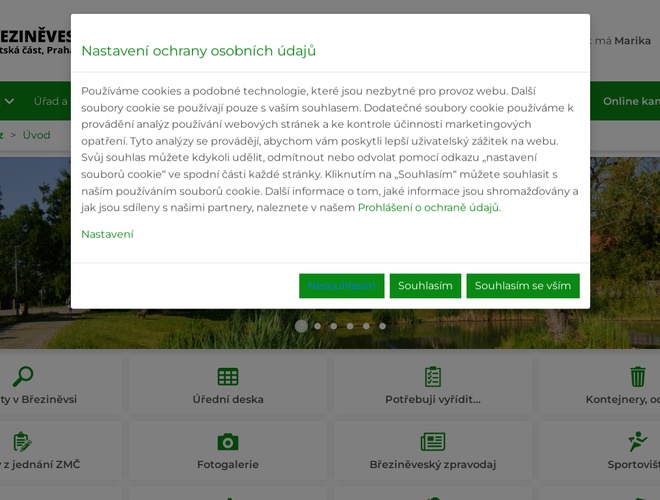Open the Prohlášení o ochraně údajů link
660x500 pixels.
[x=428, y=208]
